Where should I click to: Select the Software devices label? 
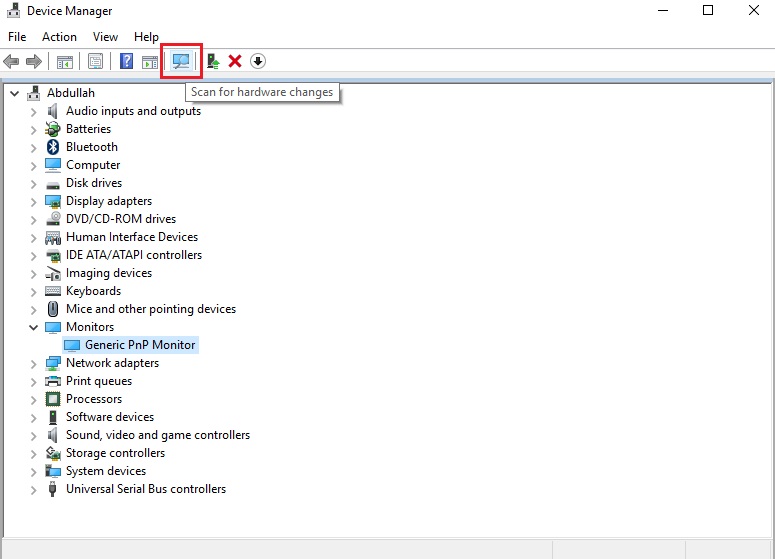(x=110, y=417)
